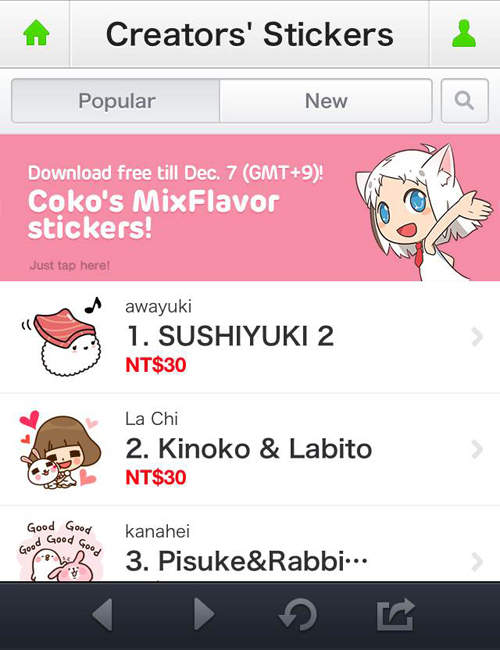500x650 pixels.
Task: Click the cat-ear girl banner character
Action: 423,211
